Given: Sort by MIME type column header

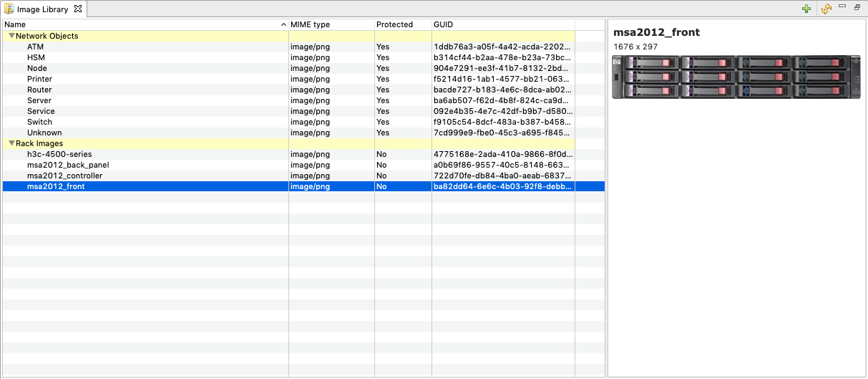Looking at the screenshot, I should 329,24.
